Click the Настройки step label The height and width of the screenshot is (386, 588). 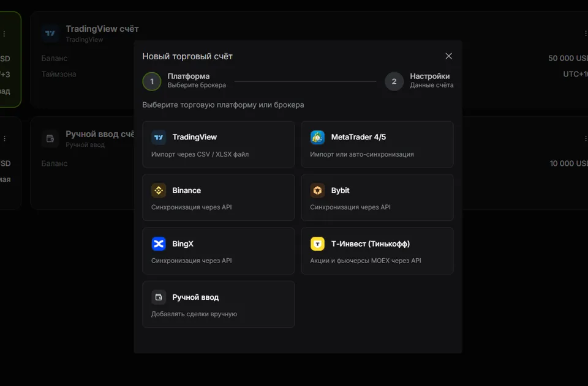coord(430,76)
